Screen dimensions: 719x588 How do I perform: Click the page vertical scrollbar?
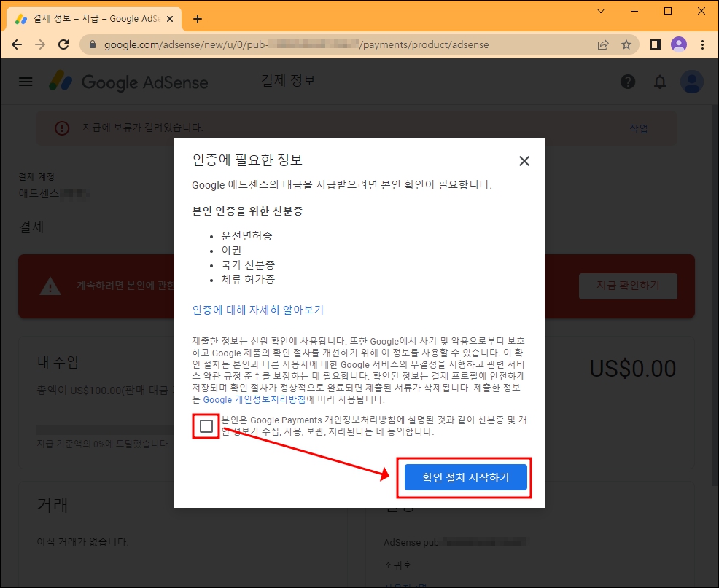coord(715,294)
